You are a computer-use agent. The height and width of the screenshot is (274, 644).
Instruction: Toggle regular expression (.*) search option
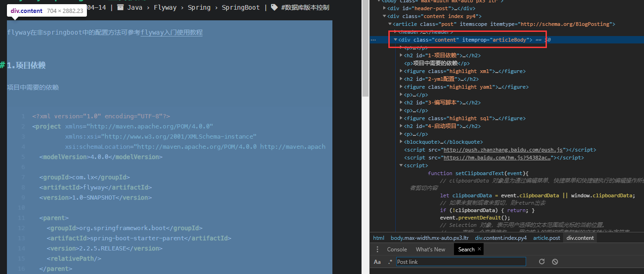click(390, 262)
